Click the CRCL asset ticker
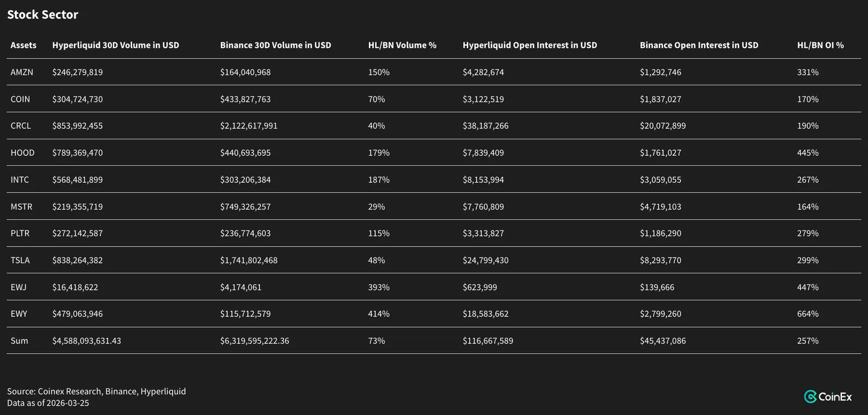Image resolution: width=868 pixels, height=415 pixels. point(21,126)
